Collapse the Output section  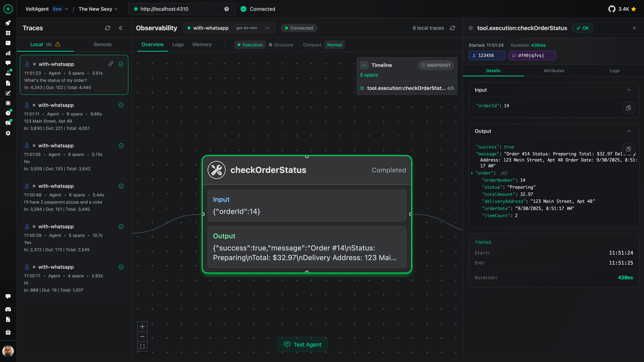[629, 131]
